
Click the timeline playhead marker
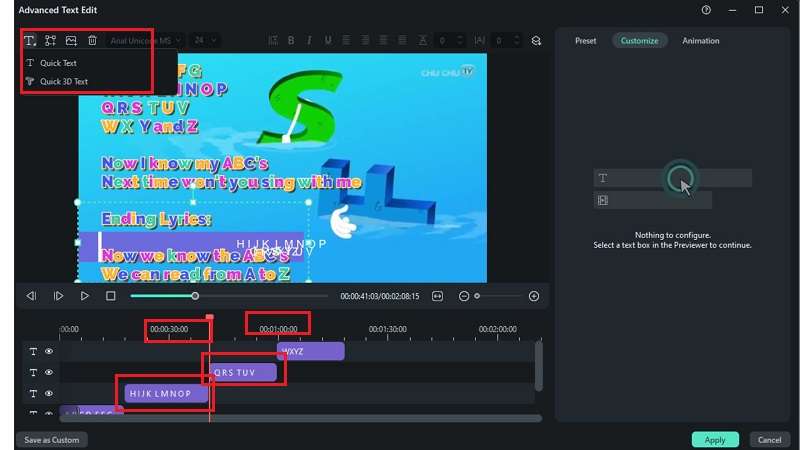(209, 317)
